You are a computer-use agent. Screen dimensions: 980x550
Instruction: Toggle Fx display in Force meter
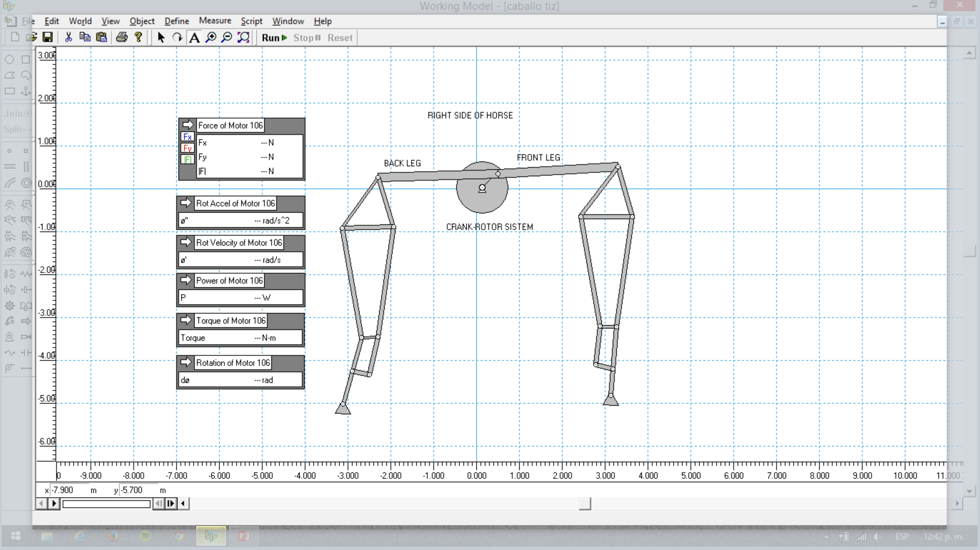[187, 137]
